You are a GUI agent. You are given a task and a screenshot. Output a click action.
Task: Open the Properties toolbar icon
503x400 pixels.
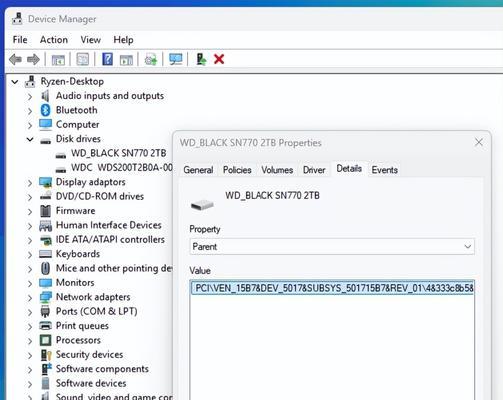83,60
